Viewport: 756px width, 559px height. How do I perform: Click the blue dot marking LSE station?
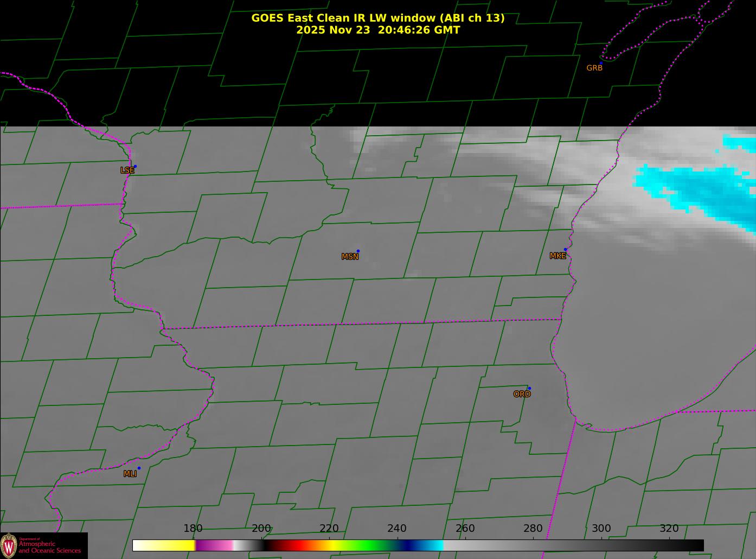(135, 167)
